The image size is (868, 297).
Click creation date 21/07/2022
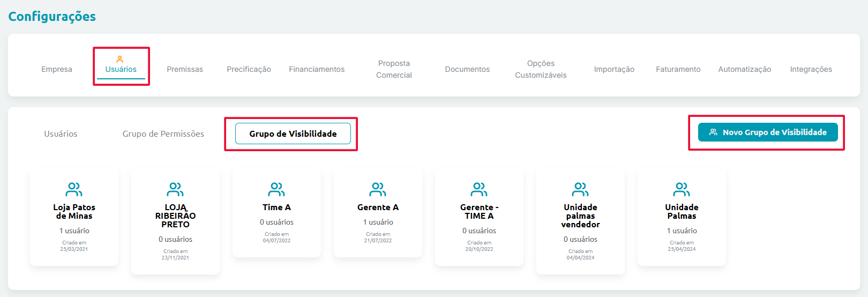(378, 240)
